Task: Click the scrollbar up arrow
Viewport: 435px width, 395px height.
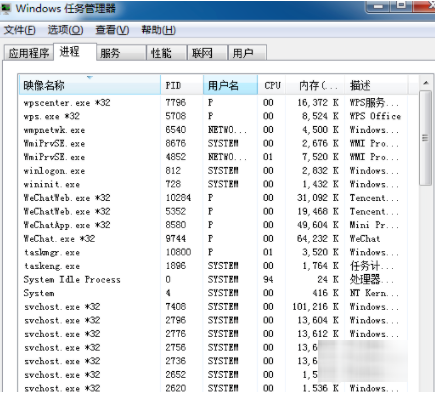Action: tap(426, 83)
